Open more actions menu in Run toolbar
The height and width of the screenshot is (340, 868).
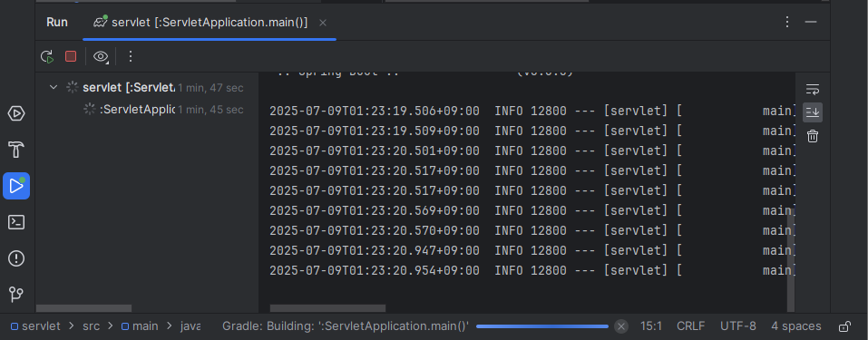(130, 56)
